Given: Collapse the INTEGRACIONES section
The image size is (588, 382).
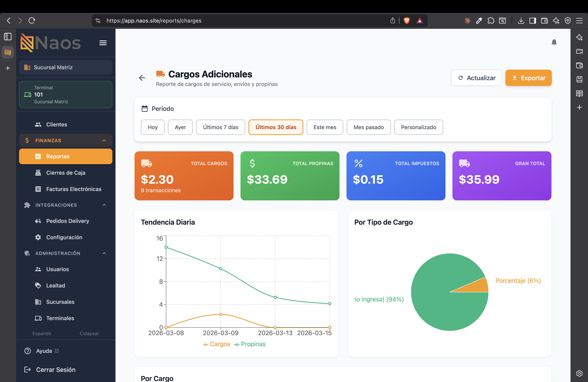Looking at the screenshot, I should [x=66, y=205].
